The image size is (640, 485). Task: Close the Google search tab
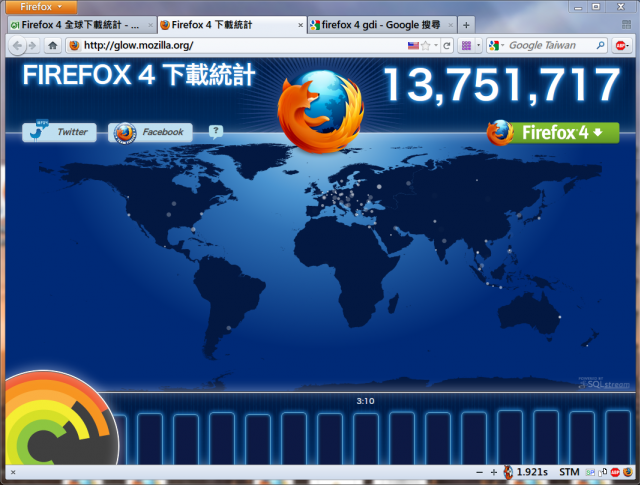[451, 25]
